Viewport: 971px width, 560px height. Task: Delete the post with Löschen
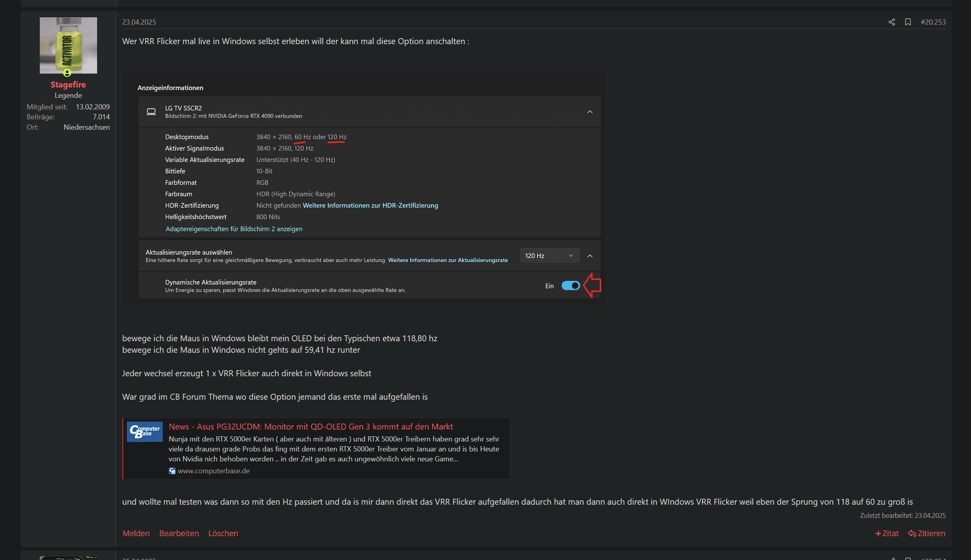(223, 533)
